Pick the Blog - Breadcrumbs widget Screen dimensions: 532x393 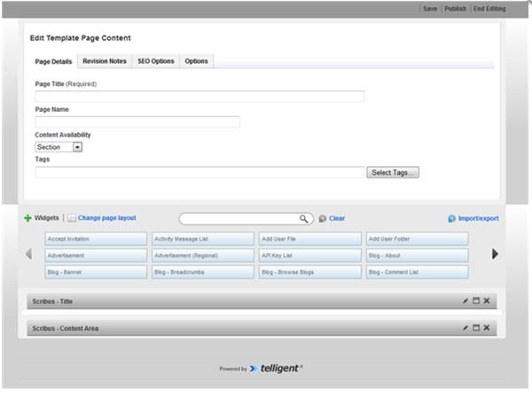pos(202,272)
